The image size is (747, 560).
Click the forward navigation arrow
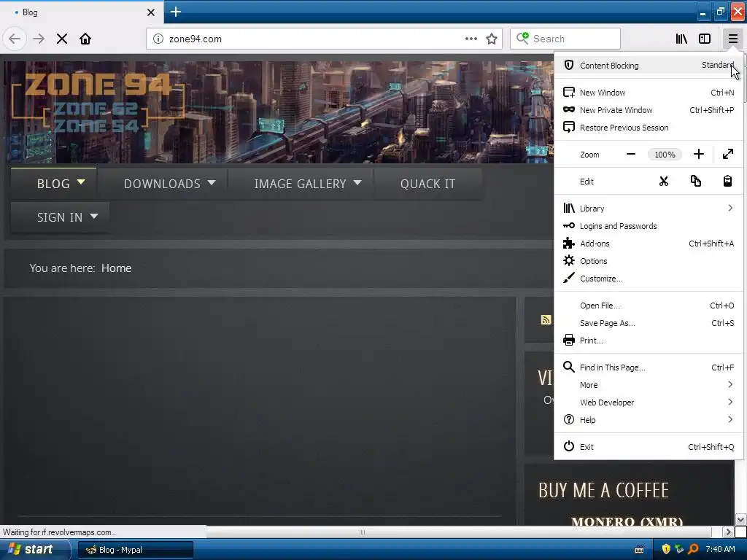coord(39,39)
